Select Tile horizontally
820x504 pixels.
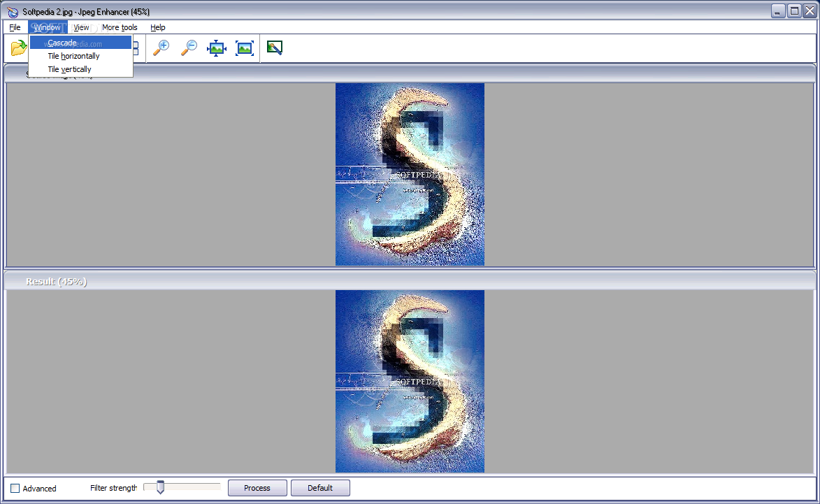(x=80, y=56)
